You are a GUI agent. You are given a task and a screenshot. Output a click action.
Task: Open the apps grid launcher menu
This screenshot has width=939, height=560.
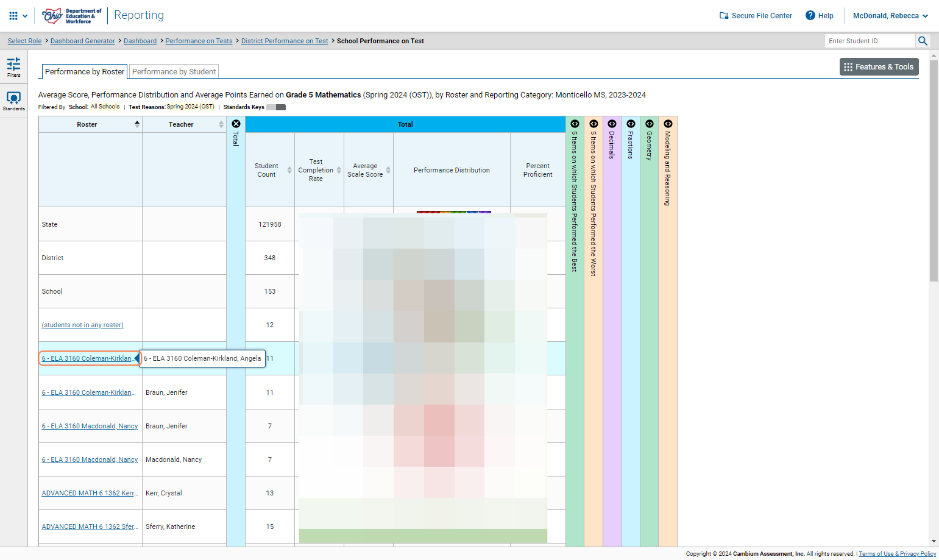tap(18, 16)
